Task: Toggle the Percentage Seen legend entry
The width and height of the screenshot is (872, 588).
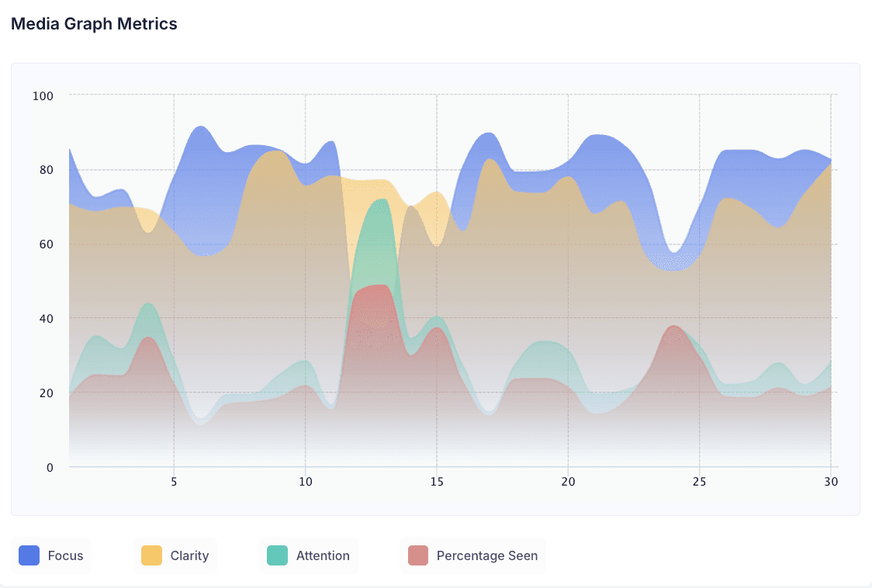Action: click(x=472, y=555)
